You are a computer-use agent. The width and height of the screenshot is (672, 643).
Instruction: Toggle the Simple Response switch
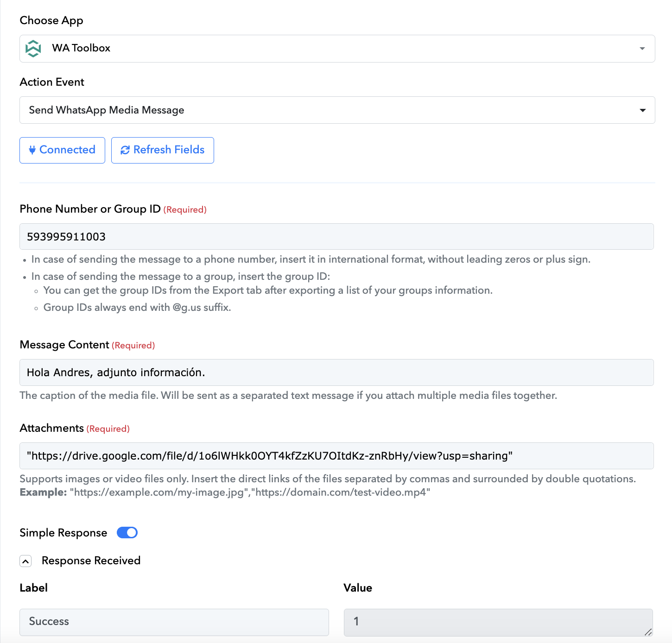point(127,533)
